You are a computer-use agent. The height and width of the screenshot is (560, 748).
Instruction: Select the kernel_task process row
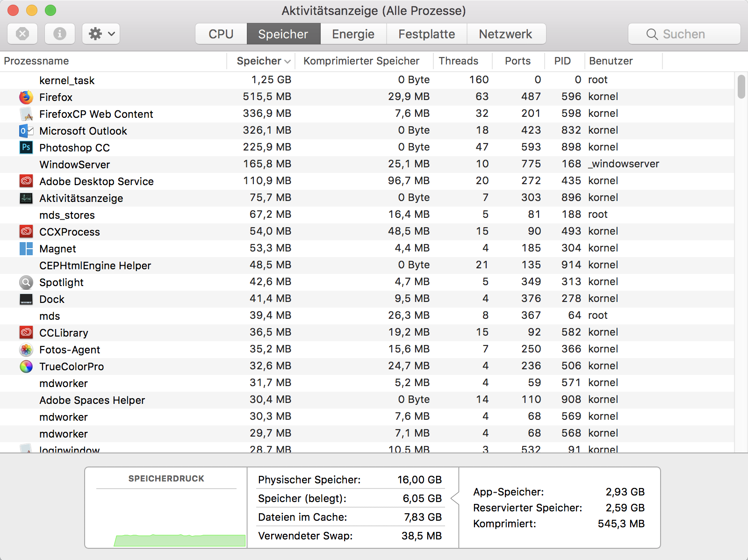click(x=367, y=80)
